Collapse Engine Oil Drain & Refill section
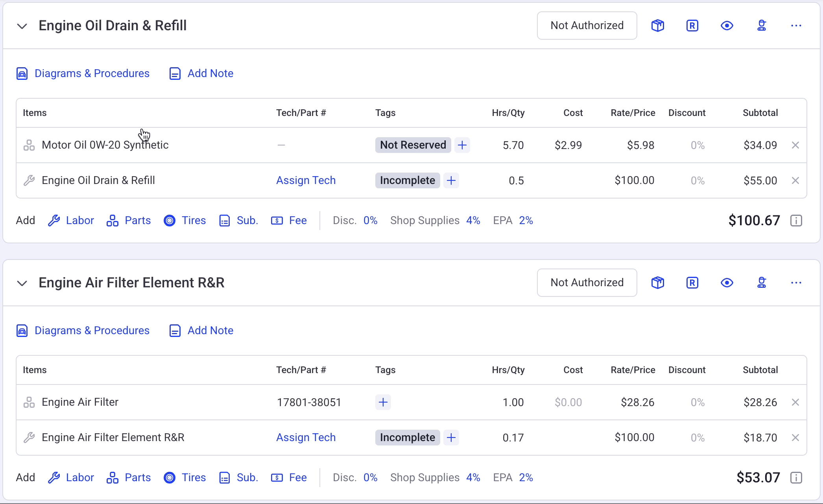The width and height of the screenshot is (823, 504). click(22, 26)
